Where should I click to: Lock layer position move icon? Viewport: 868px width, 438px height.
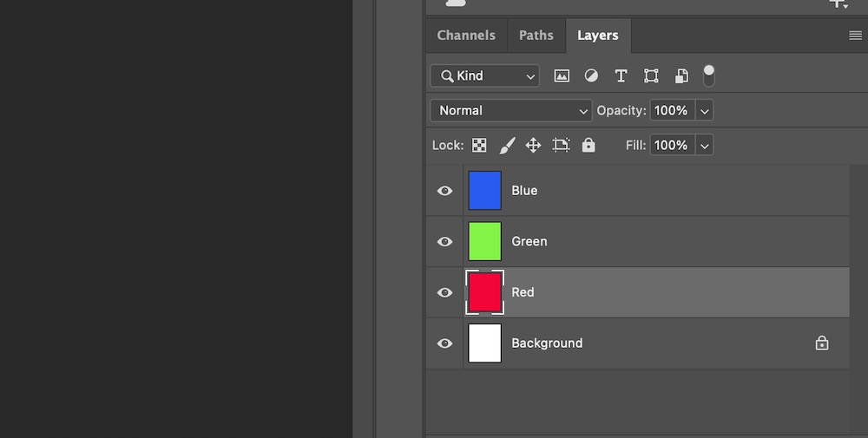pyautogui.click(x=534, y=146)
